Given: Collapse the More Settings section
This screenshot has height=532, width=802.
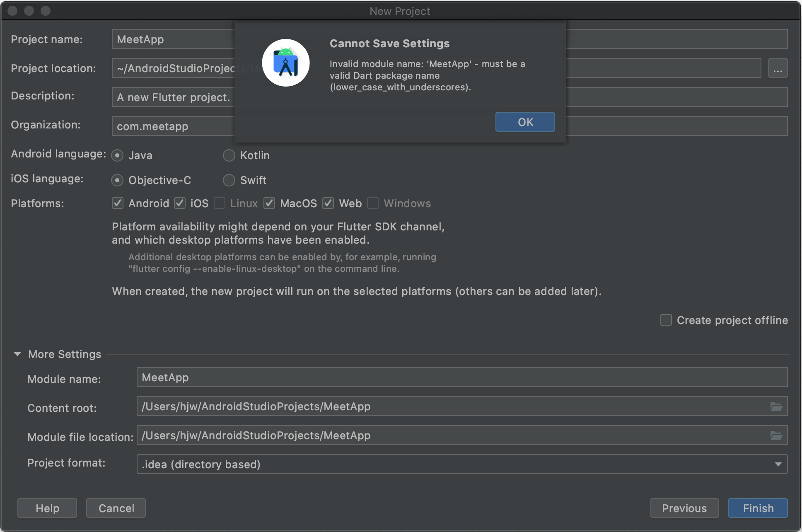Looking at the screenshot, I should pos(17,354).
